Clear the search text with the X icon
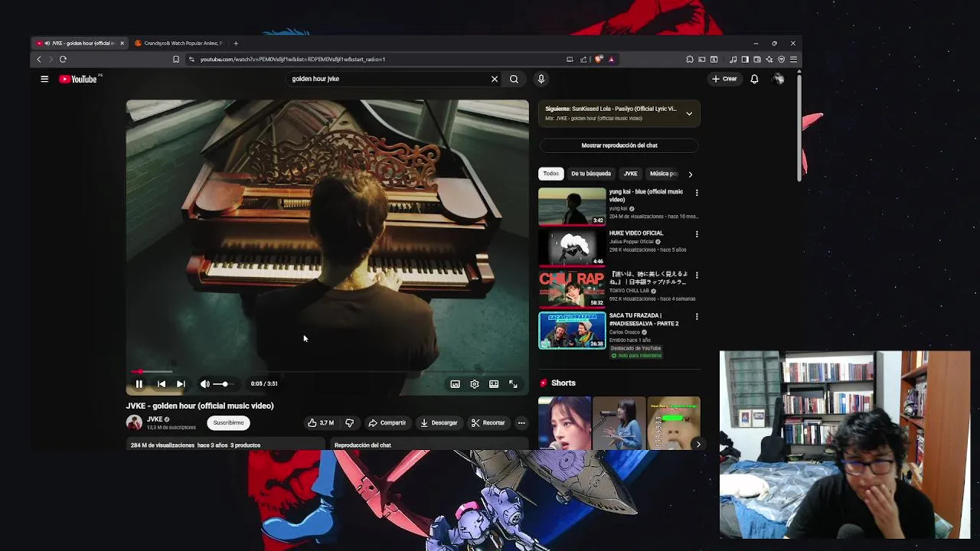 (495, 79)
